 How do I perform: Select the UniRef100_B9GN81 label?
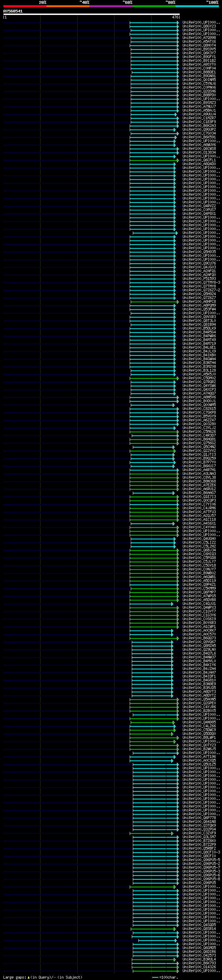click(x=199, y=76)
